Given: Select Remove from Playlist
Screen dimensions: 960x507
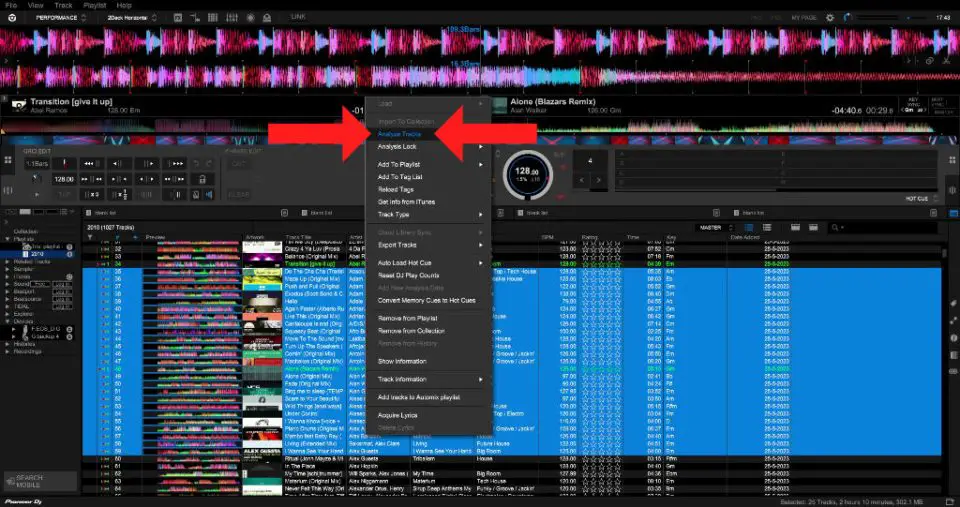Looking at the screenshot, I should coord(407,318).
